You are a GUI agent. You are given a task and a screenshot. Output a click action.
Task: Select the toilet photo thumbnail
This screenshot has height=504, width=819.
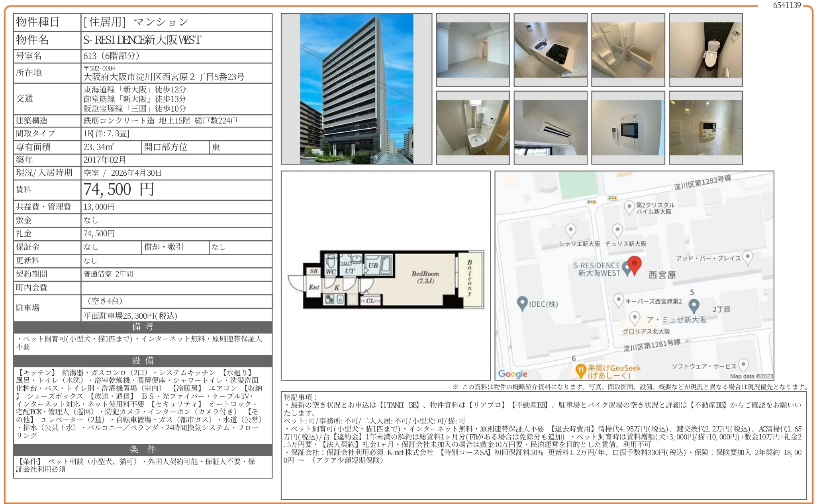[705, 49]
